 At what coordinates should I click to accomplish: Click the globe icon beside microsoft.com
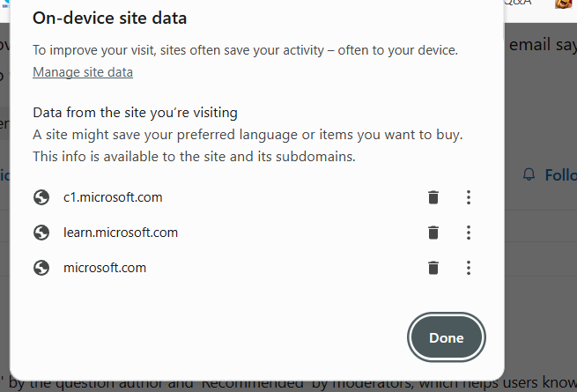(41, 268)
